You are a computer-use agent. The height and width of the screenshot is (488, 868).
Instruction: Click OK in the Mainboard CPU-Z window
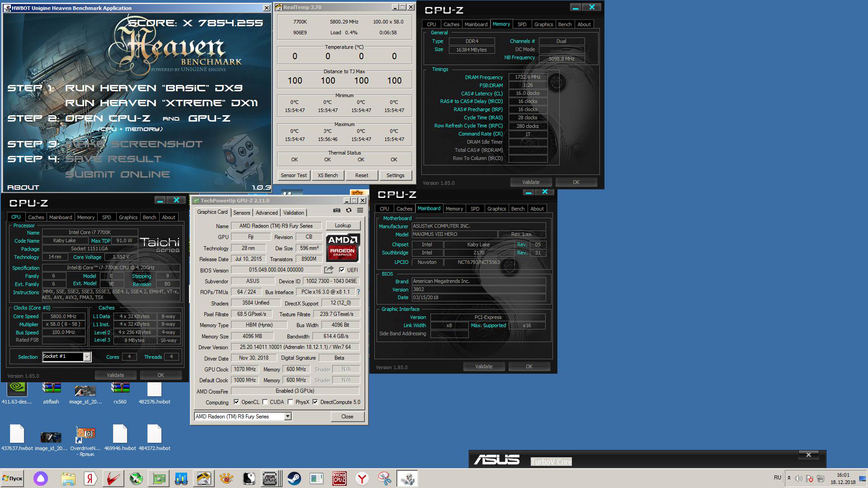529,366
